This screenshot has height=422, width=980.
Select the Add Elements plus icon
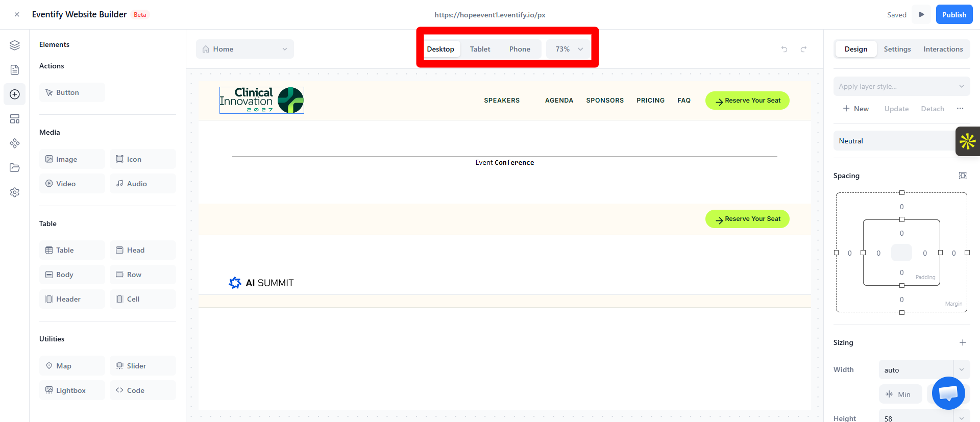tap(15, 94)
